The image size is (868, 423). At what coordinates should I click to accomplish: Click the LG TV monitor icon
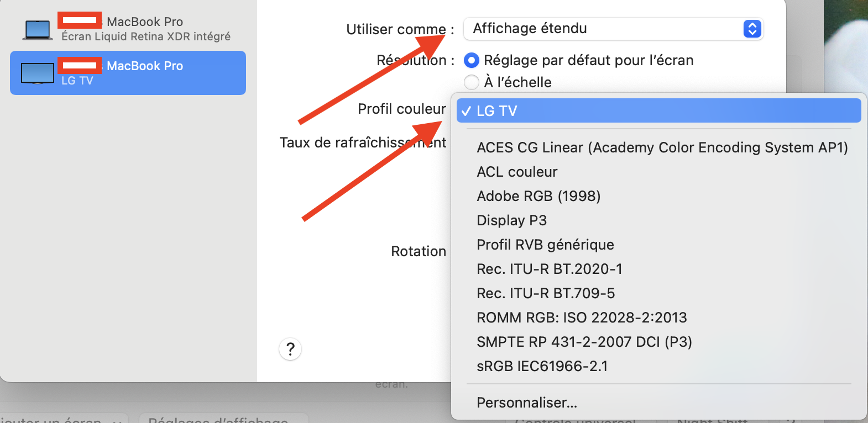coord(38,73)
